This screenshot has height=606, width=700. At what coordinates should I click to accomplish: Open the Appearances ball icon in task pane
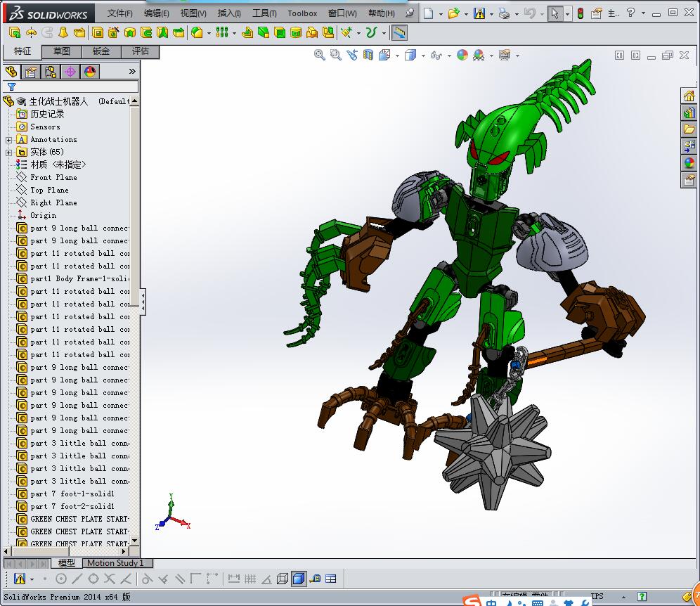click(x=689, y=163)
